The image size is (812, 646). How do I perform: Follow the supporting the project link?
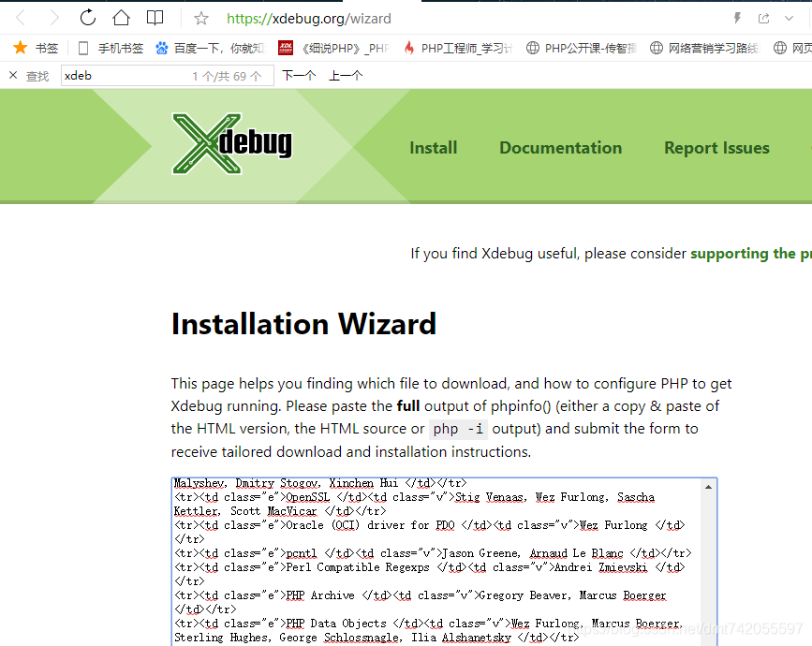click(751, 254)
